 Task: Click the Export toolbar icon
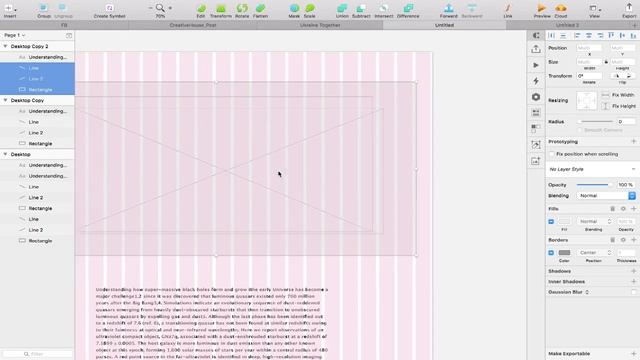pyautogui.click(x=629, y=7)
